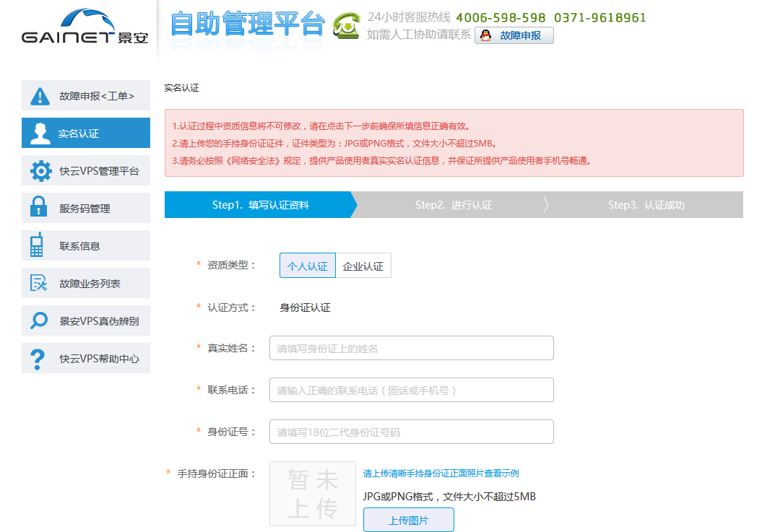Switch to 企业认证 qualification type
775x532 pixels.
coord(364,265)
